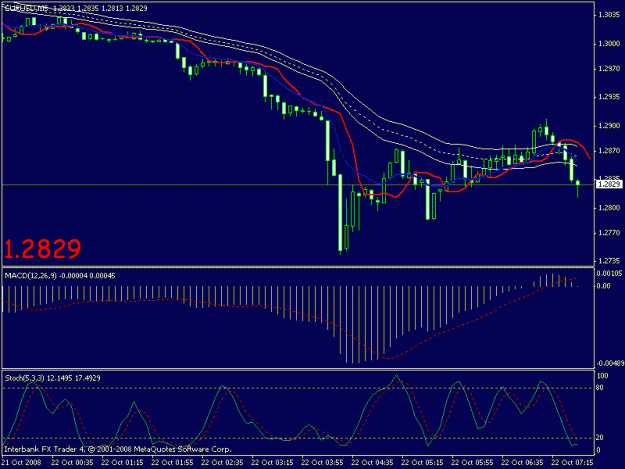
Task: Click the large red 1.2829 price label
Action: pyautogui.click(x=43, y=248)
